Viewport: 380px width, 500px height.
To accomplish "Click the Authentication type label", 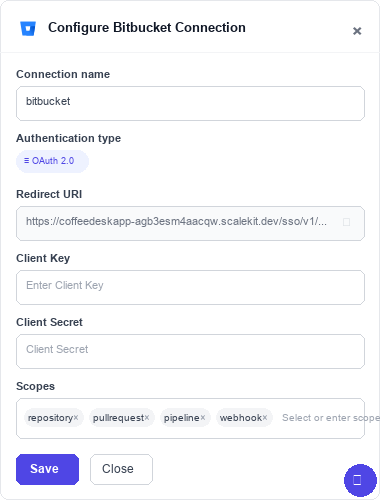I will pos(69,138).
